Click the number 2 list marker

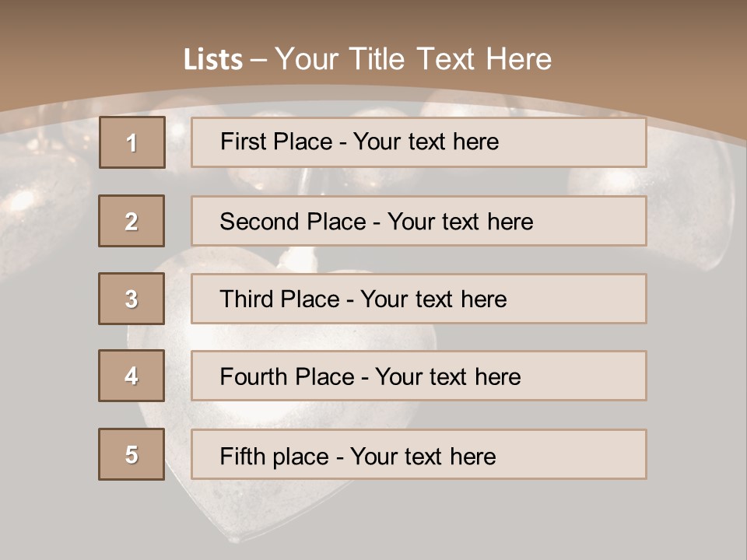coord(132,221)
